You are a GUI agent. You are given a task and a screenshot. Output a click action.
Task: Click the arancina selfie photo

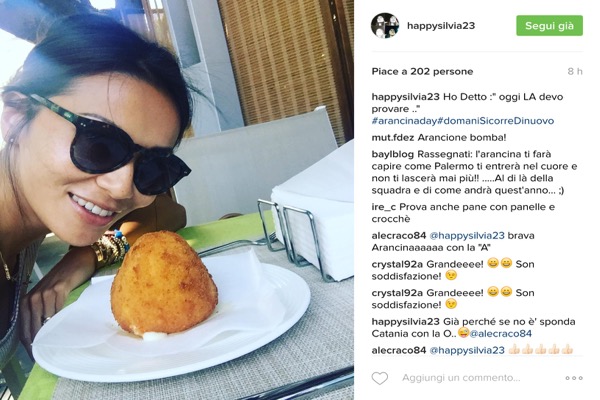click(x=177, y=200)
